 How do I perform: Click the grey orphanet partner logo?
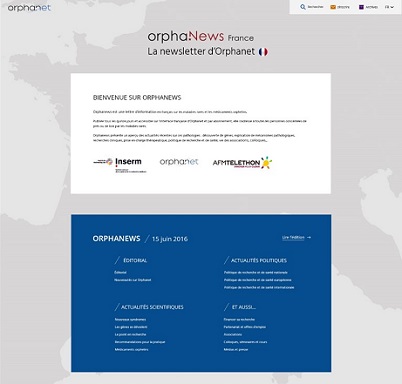(179, 162)
